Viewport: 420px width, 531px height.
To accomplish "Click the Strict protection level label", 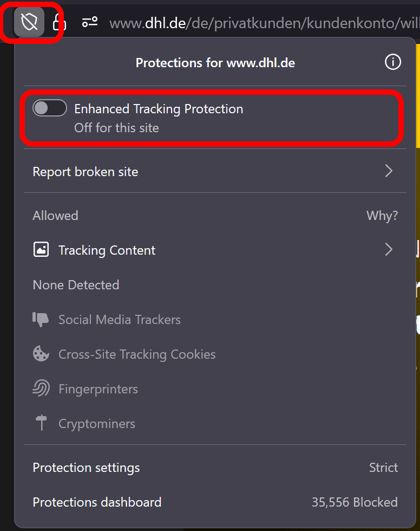I will (x=384, y=468).
